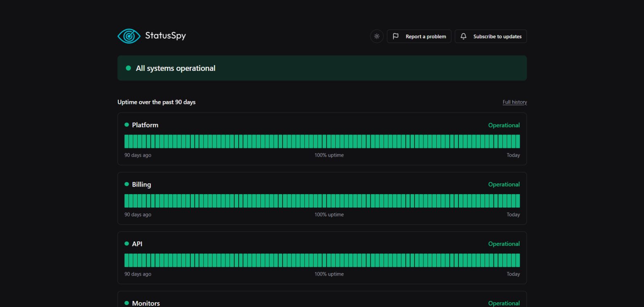Click the flag icon in Report a problem
This screenshot has height=307, width=644.
pos(396,36)
